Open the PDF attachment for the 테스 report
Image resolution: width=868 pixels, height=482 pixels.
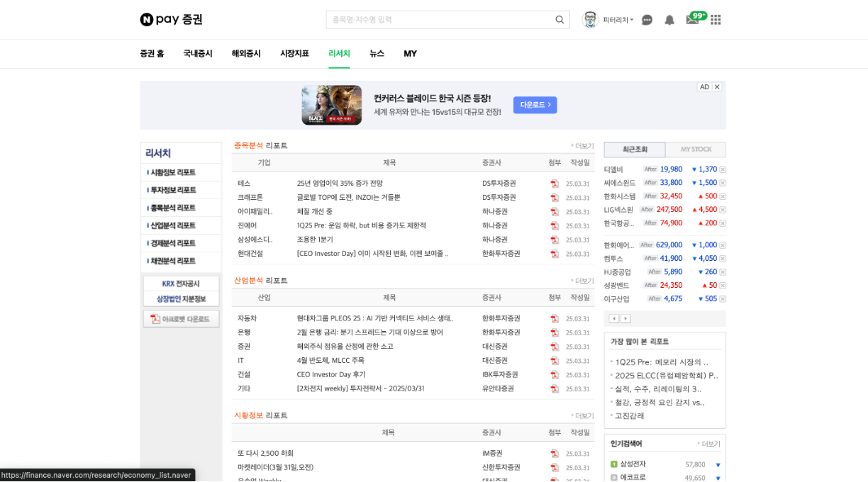point(553,183)
